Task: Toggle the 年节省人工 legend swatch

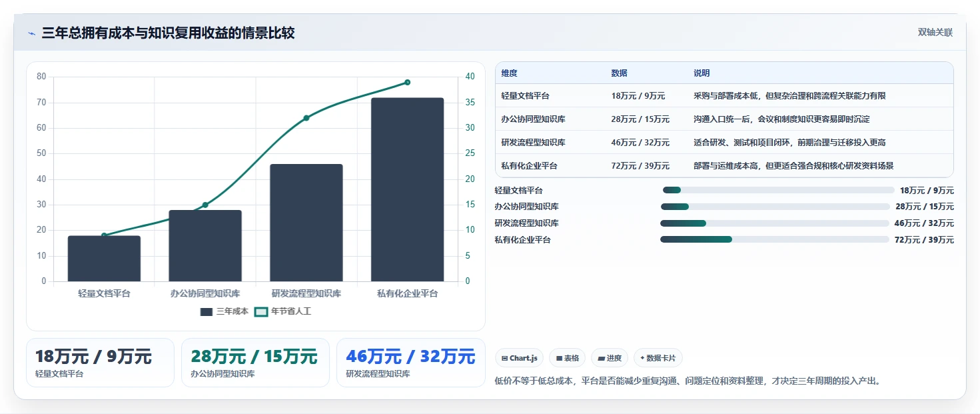Action: click(x=262, y=311)
